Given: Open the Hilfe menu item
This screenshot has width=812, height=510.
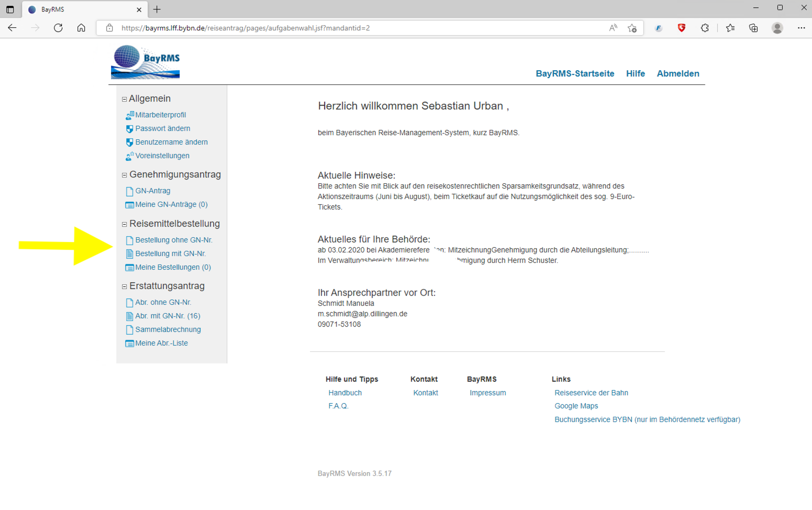Looking at the screenshot, I should pos(635,74).
